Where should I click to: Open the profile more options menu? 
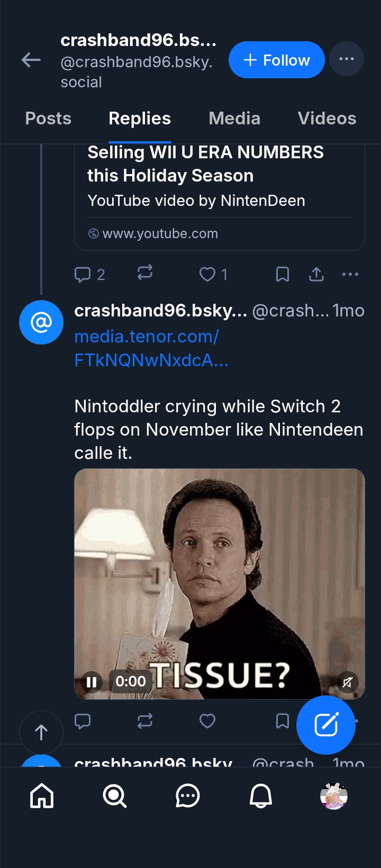click(346, 59)
